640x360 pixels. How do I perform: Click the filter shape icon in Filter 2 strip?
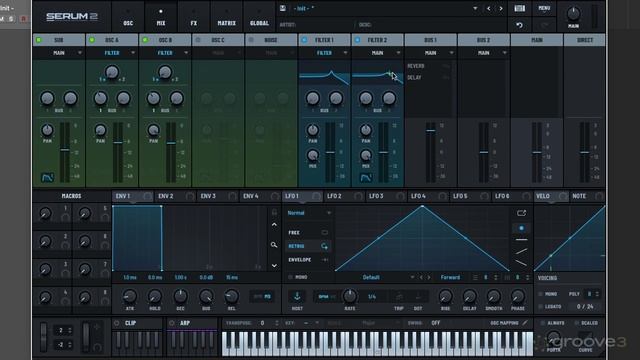tap(366, 178)
